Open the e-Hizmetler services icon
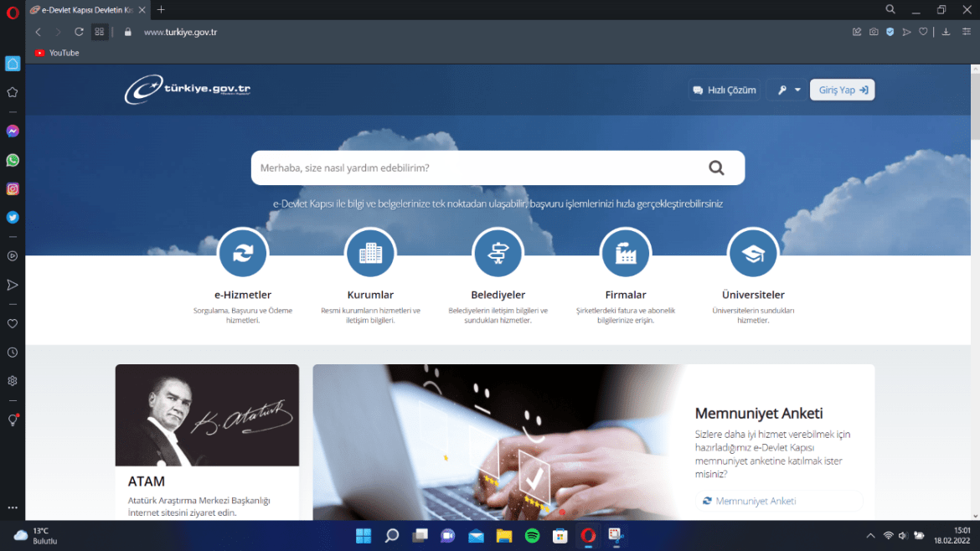 243,253
